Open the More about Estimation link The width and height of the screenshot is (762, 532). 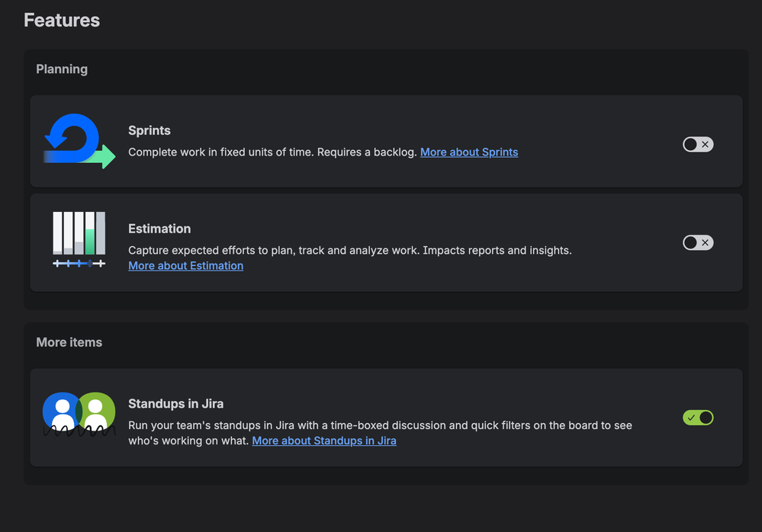point(185,265)
